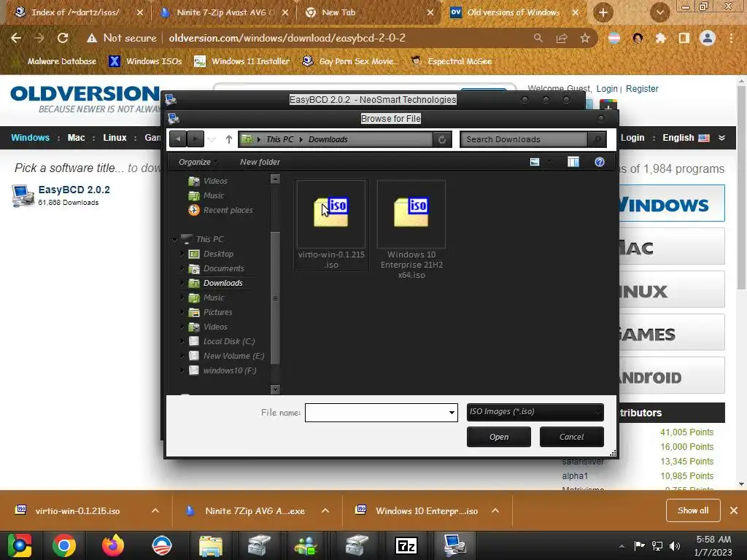The width and height of the screenshot is (747, 560).
Task: Click the Open button
Action: click(x=499, y=437)
